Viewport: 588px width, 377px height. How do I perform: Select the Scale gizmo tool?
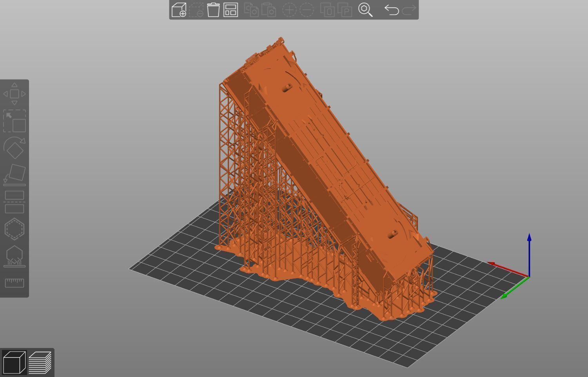pyautogui.click(x=15, y=121)
